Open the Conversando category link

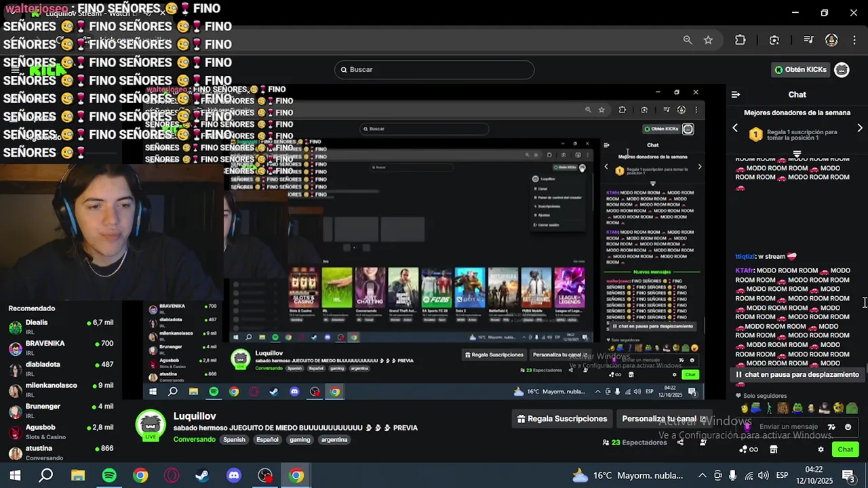tap(194, 440)
